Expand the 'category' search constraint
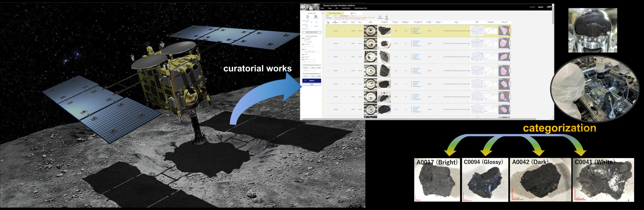 [303, 57]
